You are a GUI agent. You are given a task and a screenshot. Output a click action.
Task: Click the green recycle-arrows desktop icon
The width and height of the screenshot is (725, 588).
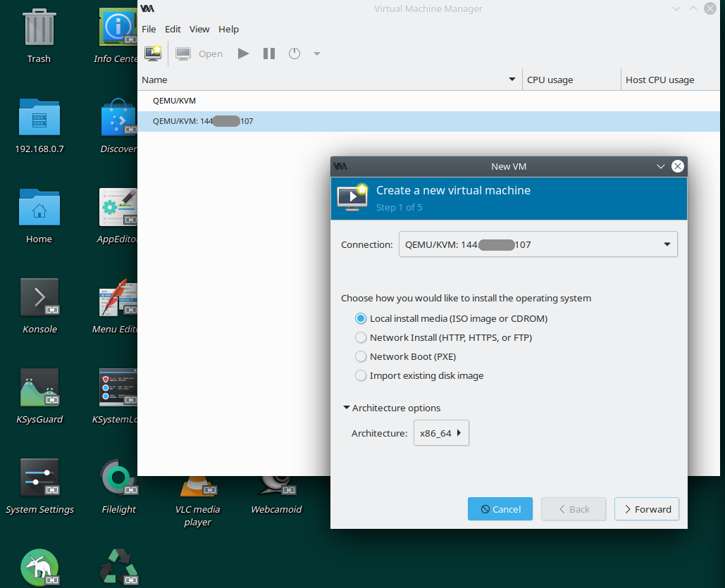(118, 567)
